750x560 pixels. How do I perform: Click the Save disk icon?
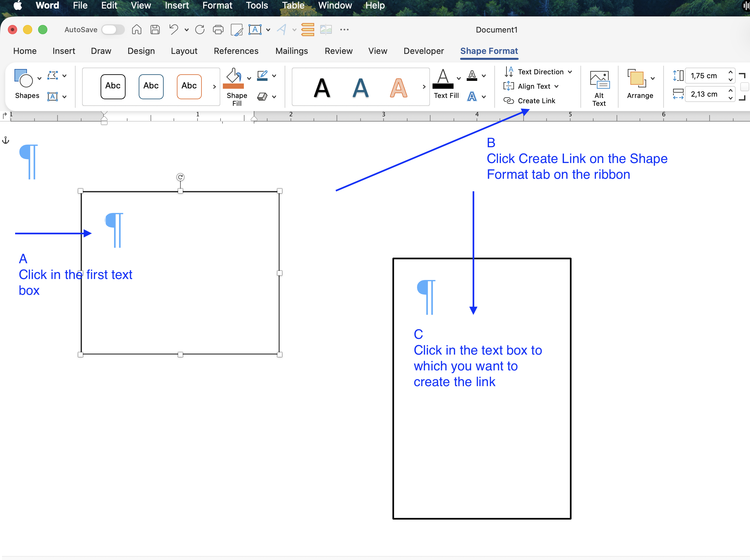155,30
